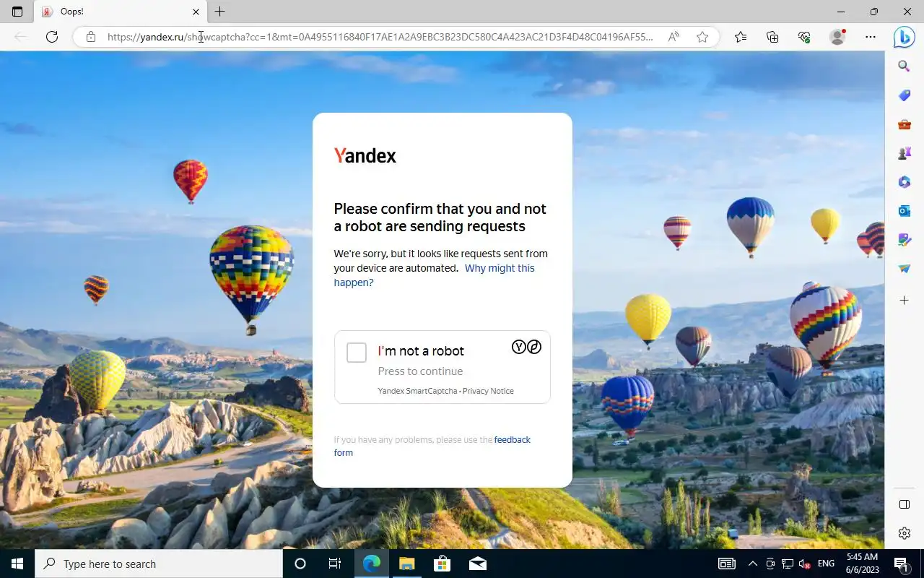
Task: Open sidebar Search magnifier icon
Action: pos(904,66)
